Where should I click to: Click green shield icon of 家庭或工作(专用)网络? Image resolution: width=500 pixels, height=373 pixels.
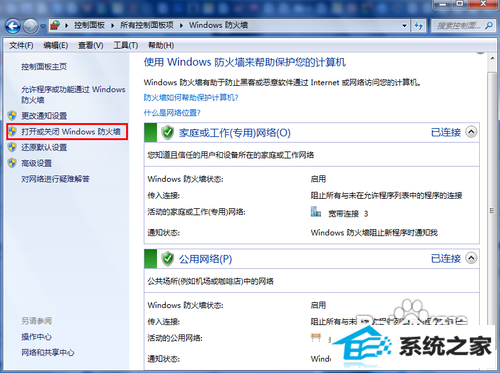(x=168, y=133)
